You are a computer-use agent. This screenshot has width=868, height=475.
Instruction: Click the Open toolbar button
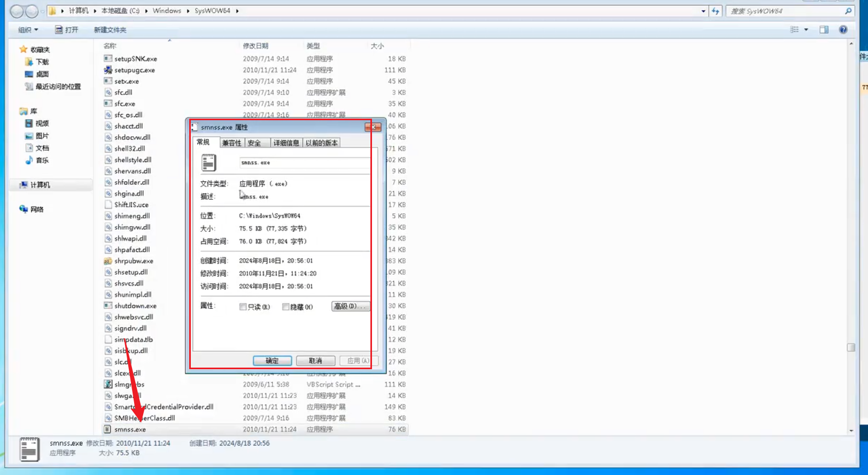(x=67, y=30)
